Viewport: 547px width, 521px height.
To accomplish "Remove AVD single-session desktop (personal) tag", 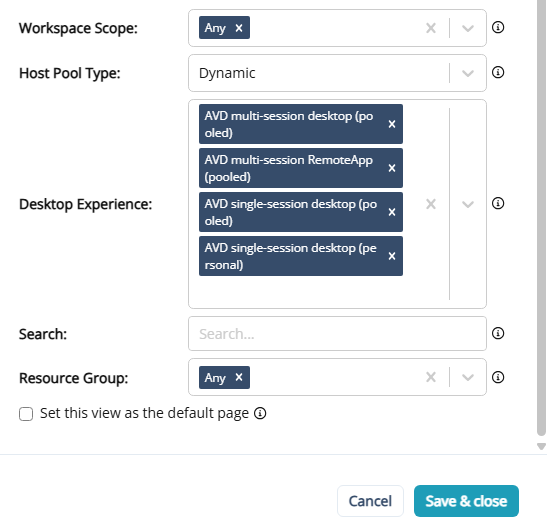I will tap(392, 256).
